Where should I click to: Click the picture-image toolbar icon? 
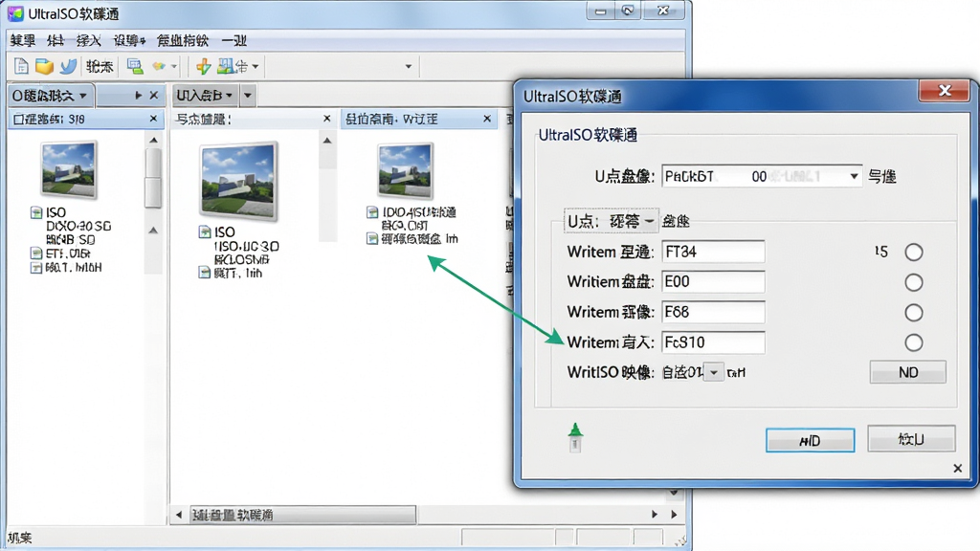[x=226, y=66]
